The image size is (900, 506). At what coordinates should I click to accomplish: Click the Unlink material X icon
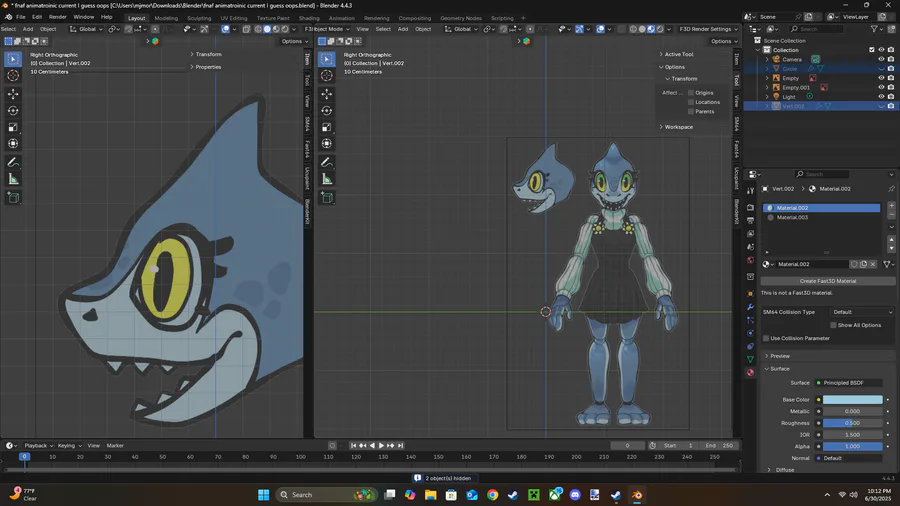click(x=873, y=264)
